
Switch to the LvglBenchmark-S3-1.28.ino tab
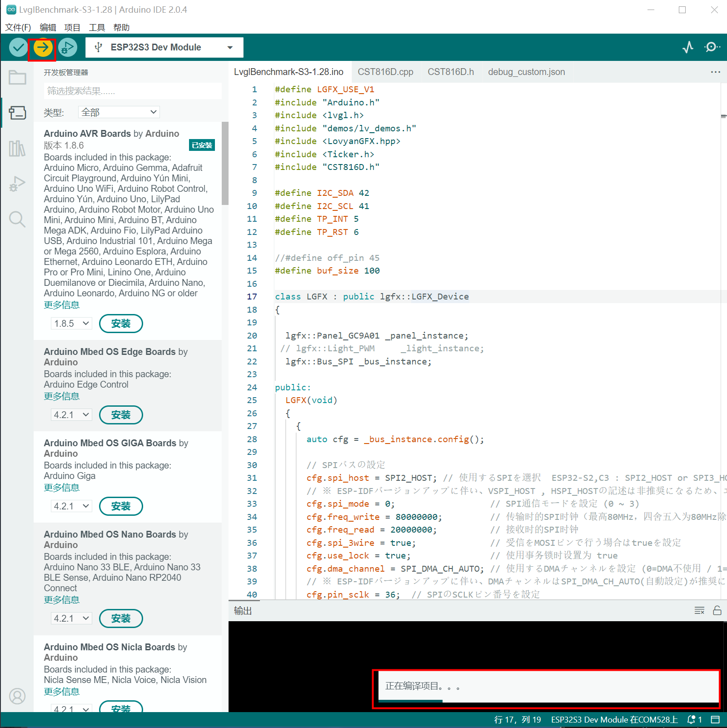(289, 72)
